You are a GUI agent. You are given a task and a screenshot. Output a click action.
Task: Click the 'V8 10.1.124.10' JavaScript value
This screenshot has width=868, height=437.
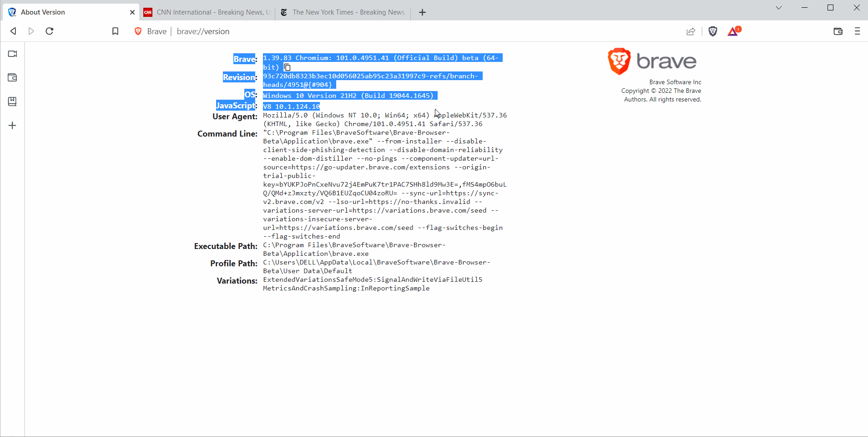click(292, 107)
